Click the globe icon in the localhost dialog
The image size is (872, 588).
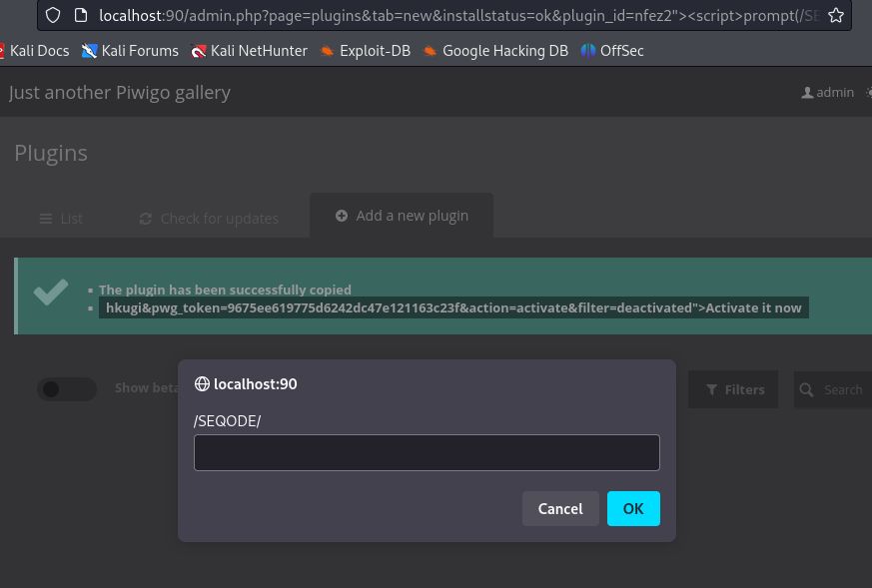pos(202,383)
